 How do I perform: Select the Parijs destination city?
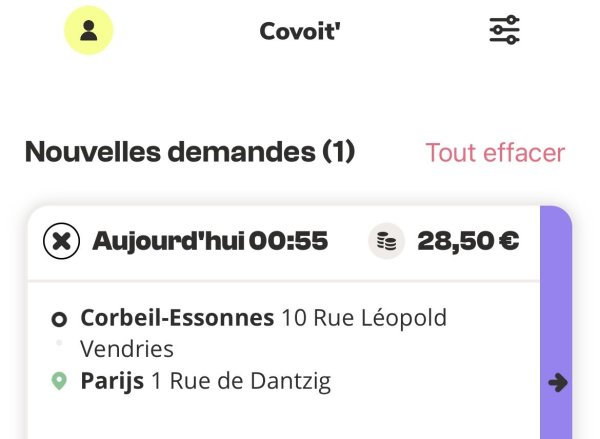(x=112, y=381)
